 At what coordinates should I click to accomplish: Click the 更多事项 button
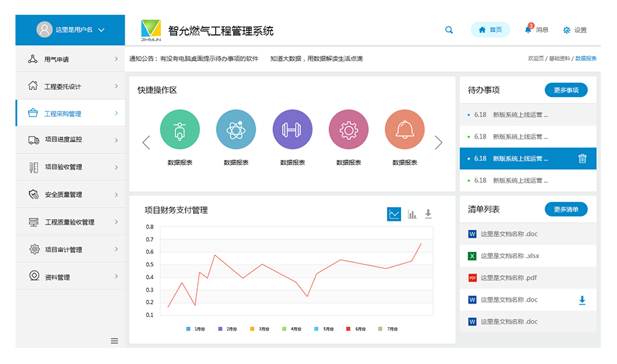click(566, 90)
